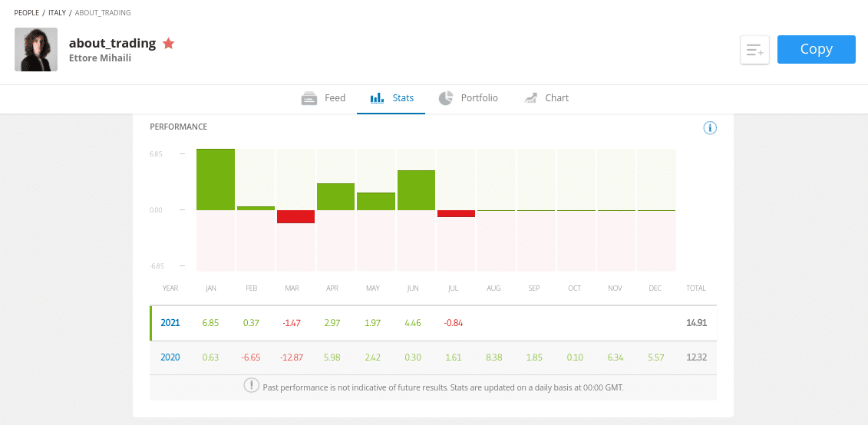The image size is (868, 425).
Task: Click the 0.10 value for October 2020
Action: pos(575,357)
